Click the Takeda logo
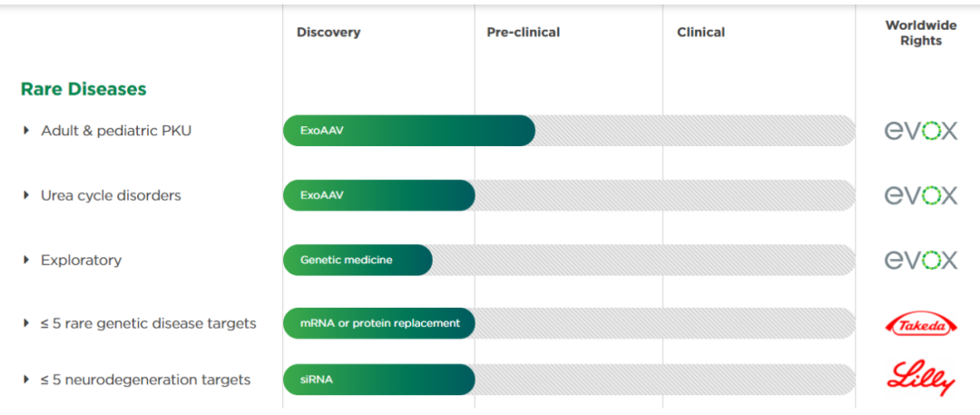The height and width of the screenshot is (415, 980). coord(920,324)
